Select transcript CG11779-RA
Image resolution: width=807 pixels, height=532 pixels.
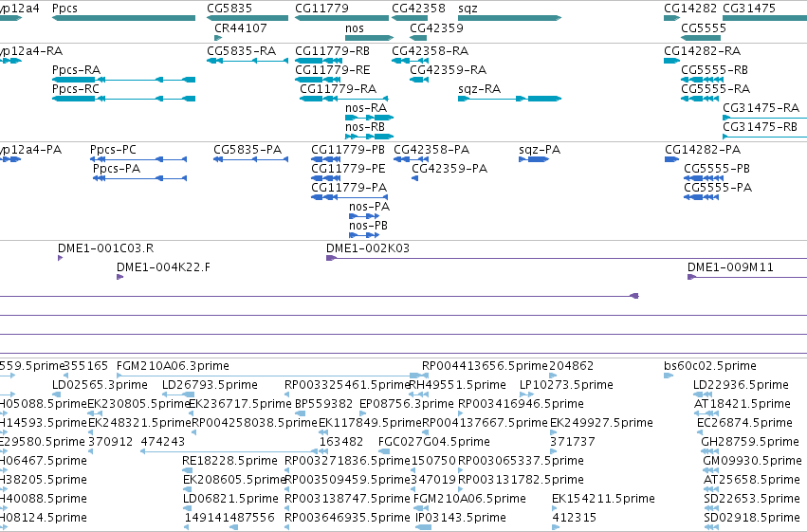339,89
